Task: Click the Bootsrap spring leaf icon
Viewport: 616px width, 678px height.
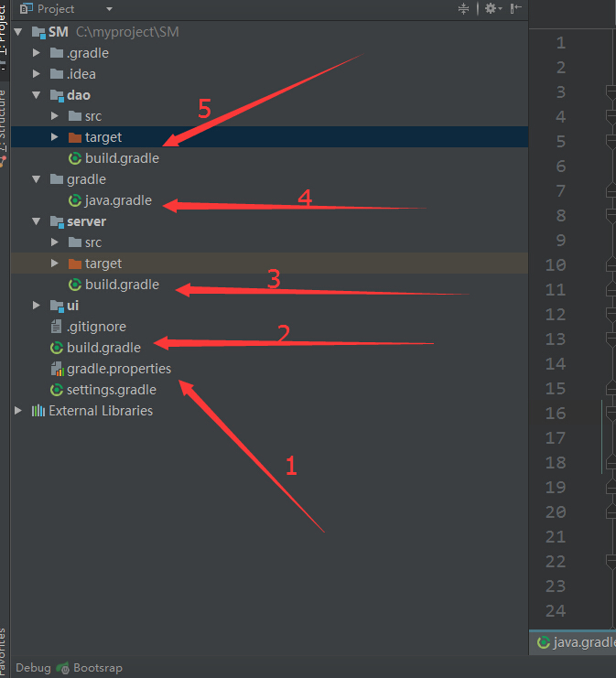Action: [63, 668]
